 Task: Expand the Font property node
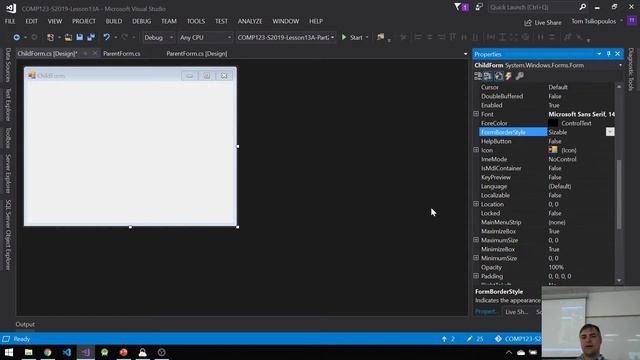(x=476, y=114)
